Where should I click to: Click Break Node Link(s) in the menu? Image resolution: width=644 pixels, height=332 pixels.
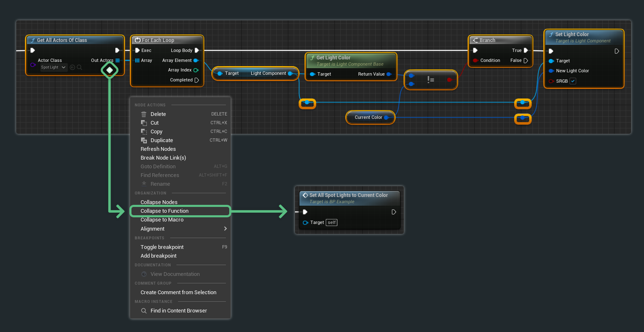(163, 157)
